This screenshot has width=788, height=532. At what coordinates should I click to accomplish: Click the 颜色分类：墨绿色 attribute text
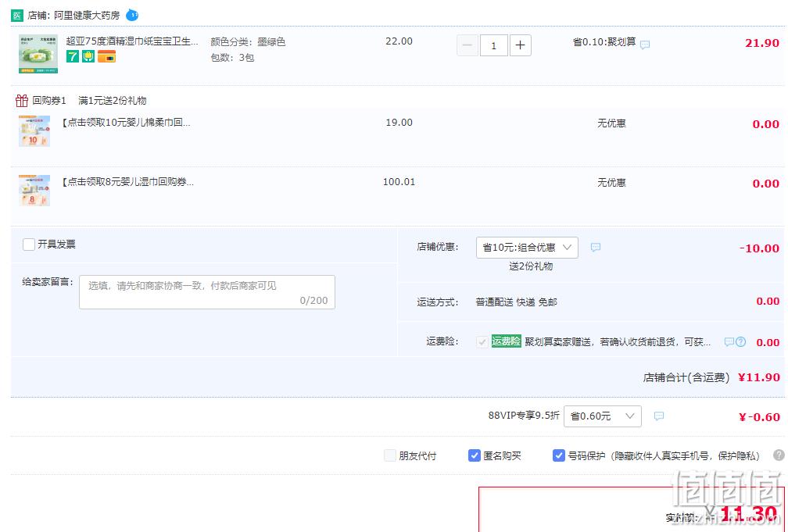[x=248, y=41]
